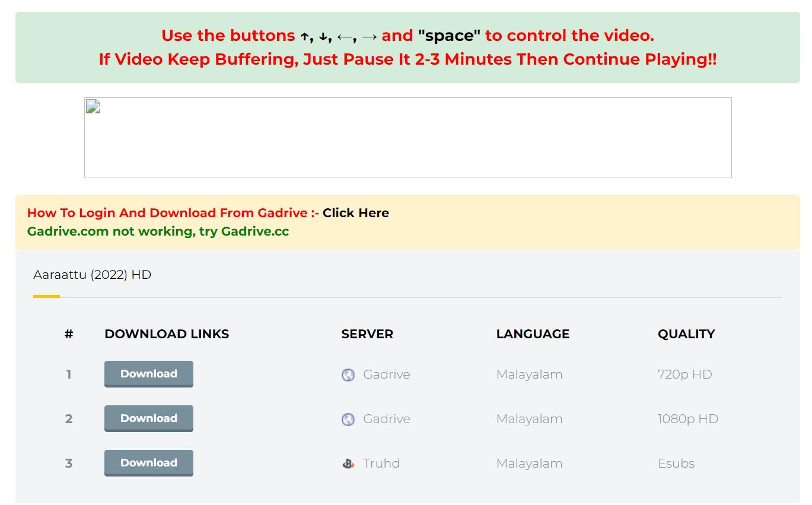Click Malayalam language cell in row 3
This screenshot has width=812, height=505.
pos(529,463)
